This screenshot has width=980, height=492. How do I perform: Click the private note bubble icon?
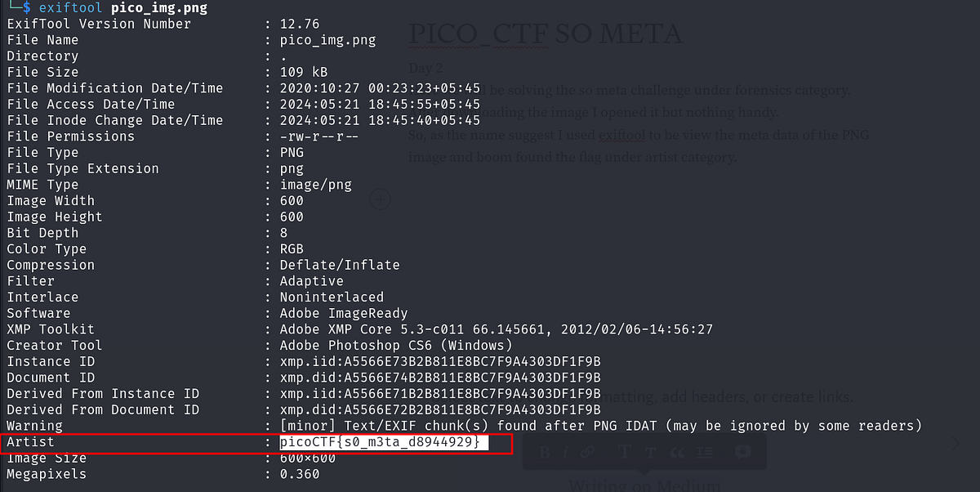744,452
